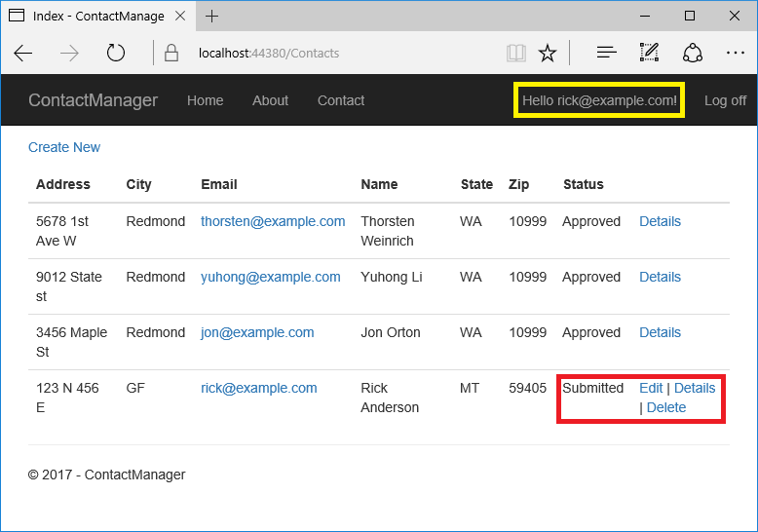Click the ContactManager brand link
Screen dimensions: 758x532
point(93,100)
